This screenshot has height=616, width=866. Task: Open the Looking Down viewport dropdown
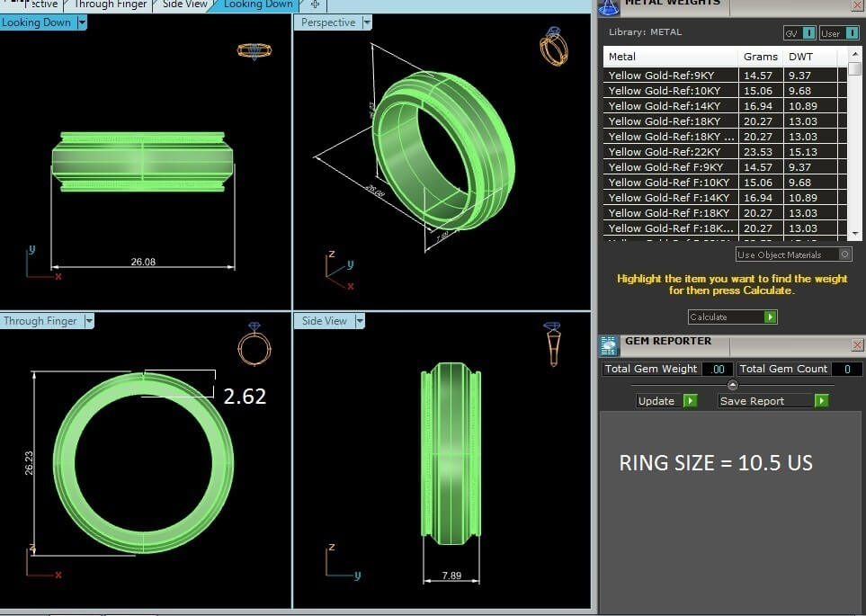coord(81,22)
